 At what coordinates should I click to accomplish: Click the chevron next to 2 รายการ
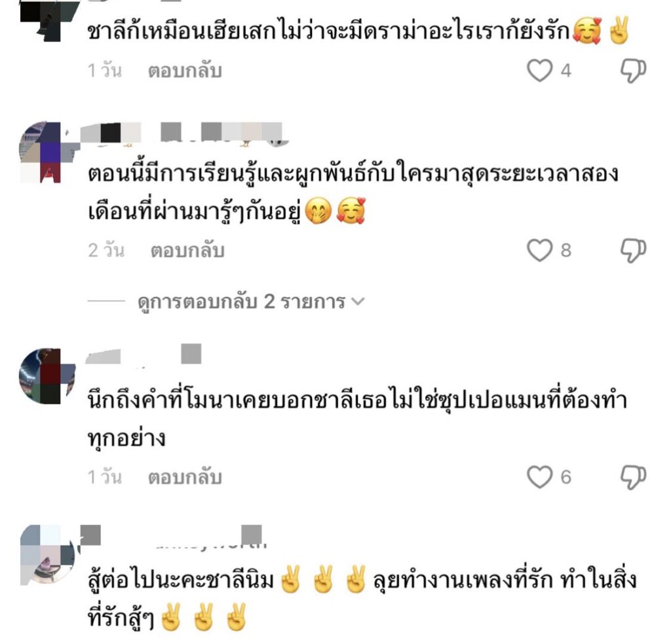[x=357, y=302]
